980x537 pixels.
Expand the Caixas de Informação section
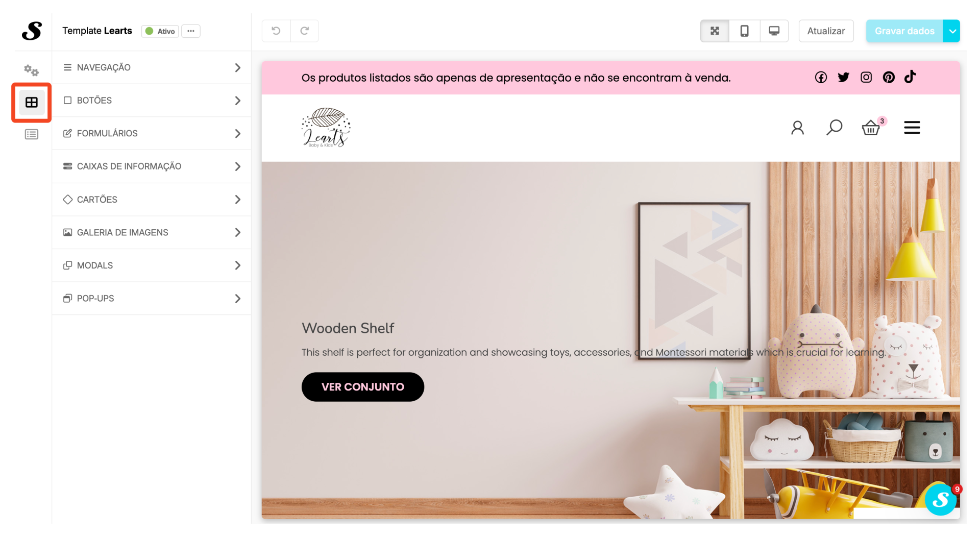(x=152, y=166)
